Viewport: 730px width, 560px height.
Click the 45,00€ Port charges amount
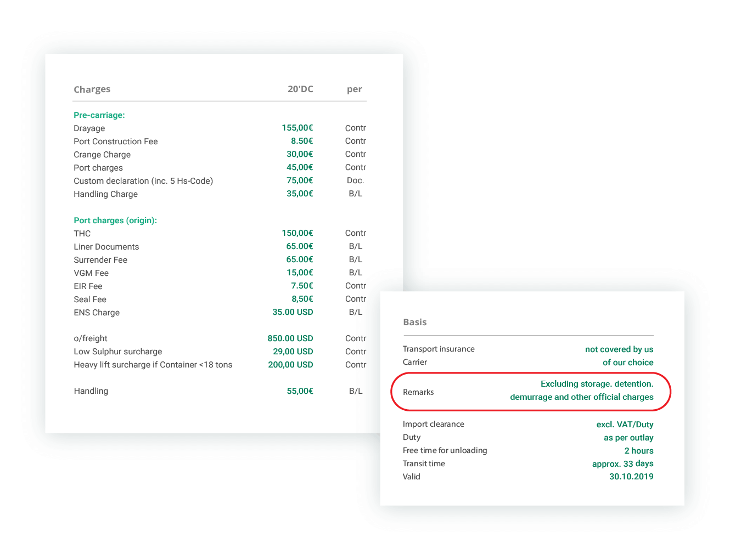300,167
